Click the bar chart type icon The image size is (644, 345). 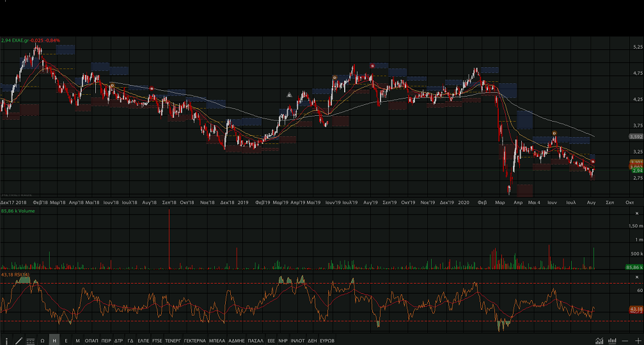pyautogui.click(x=612, y=341)
